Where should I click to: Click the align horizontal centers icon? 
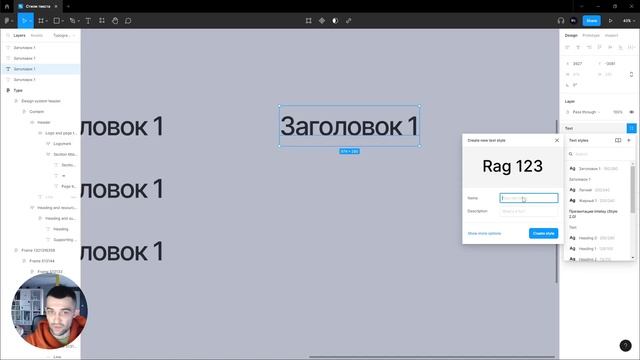578,47
